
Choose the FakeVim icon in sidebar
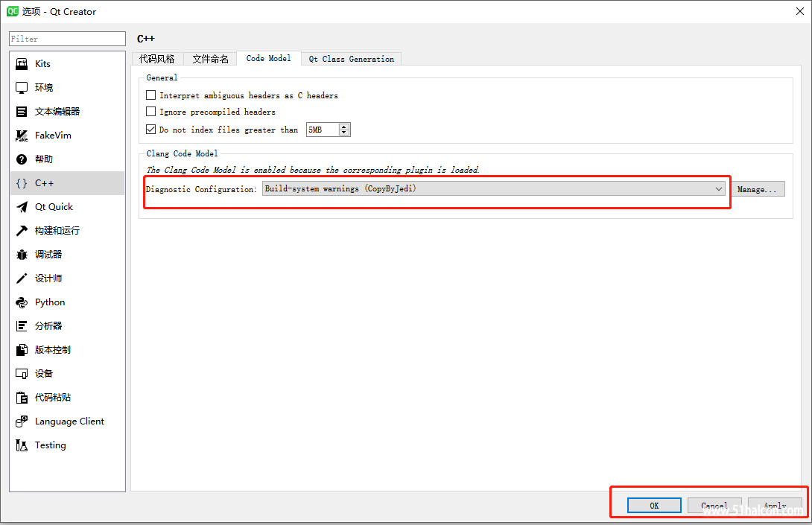pos(22,135)
